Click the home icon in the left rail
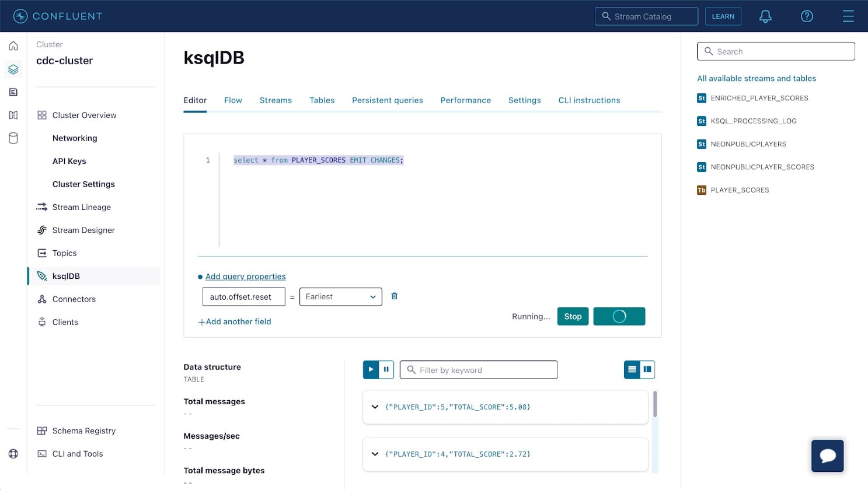Screen dimensions: 868x490 coord(13,45)
